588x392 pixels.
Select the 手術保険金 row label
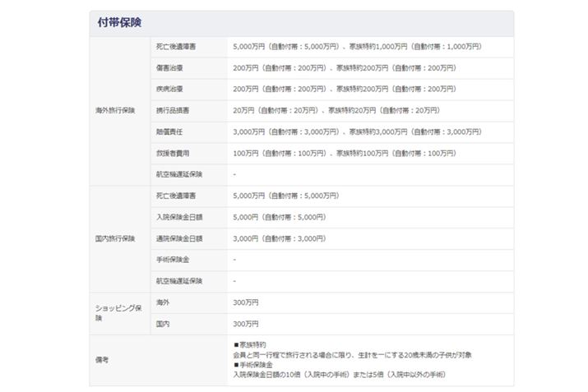pos(172,260)
